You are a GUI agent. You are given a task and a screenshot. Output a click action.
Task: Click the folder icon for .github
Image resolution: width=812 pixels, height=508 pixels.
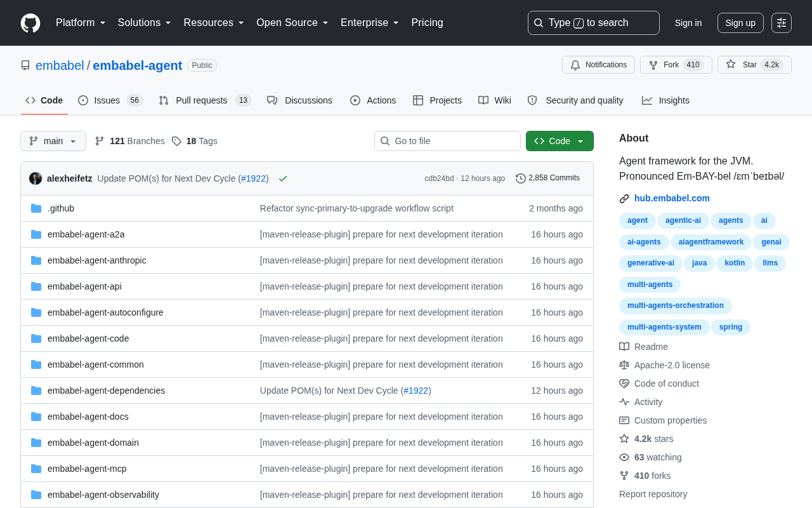36,208
